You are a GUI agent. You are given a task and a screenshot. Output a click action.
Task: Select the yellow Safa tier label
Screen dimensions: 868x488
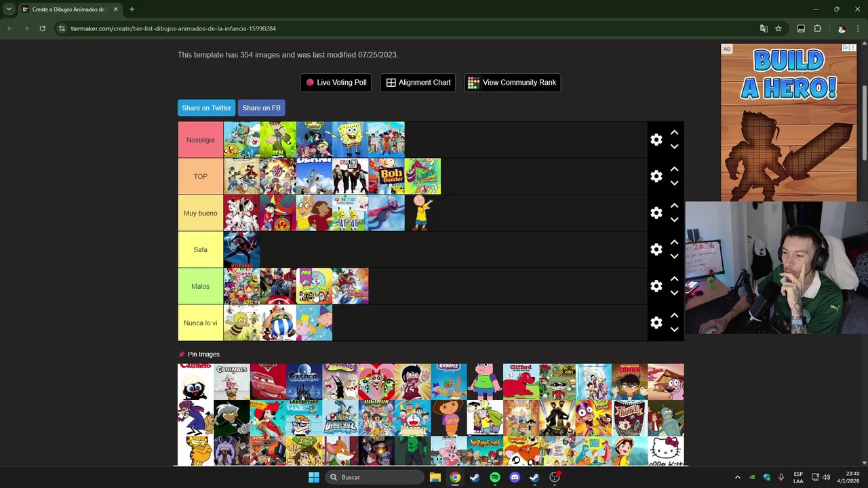[x=200, y=249]
